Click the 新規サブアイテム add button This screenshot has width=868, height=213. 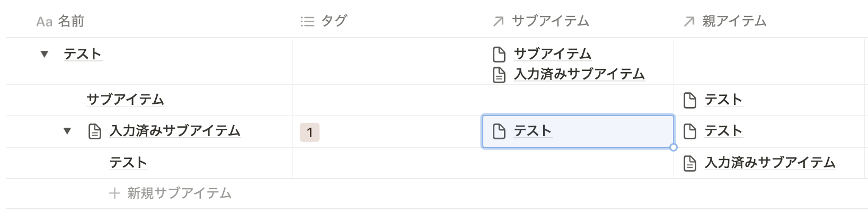tap(170, 193)
